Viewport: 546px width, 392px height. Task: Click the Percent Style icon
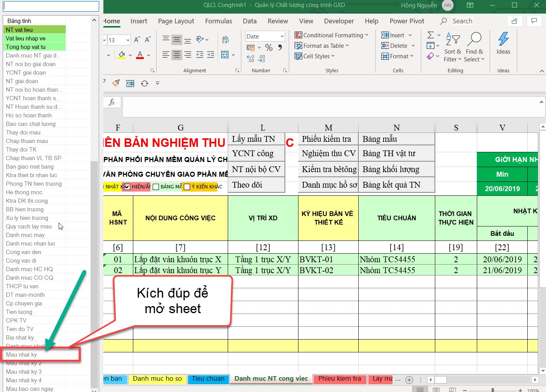click(x=269, y=47)
